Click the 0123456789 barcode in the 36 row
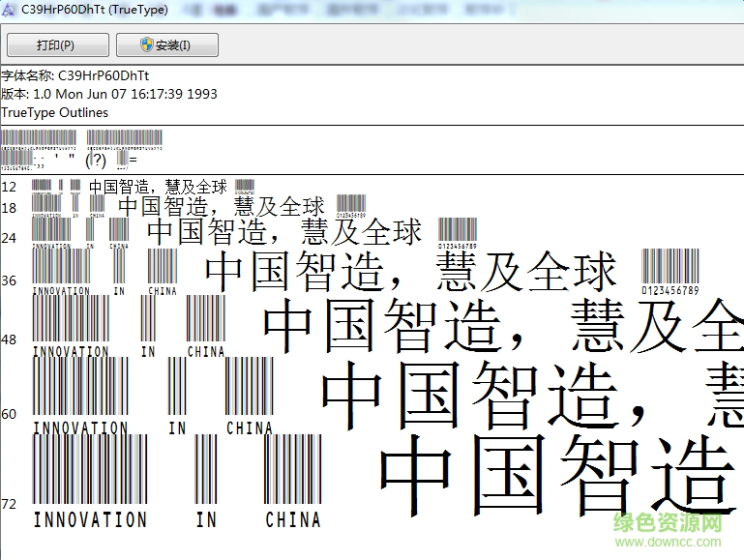Viewport: 744px width, 560px height. [x=670, y=272]
